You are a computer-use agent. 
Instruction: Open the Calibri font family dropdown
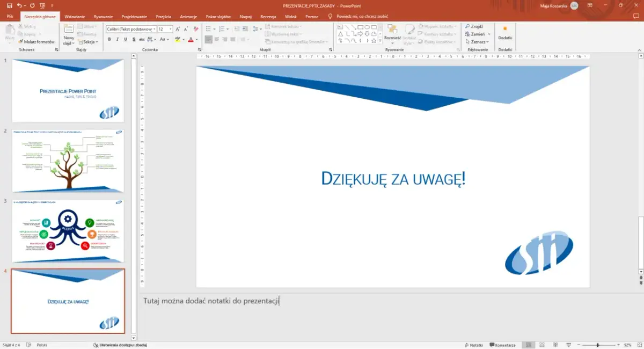pos(155,28)
